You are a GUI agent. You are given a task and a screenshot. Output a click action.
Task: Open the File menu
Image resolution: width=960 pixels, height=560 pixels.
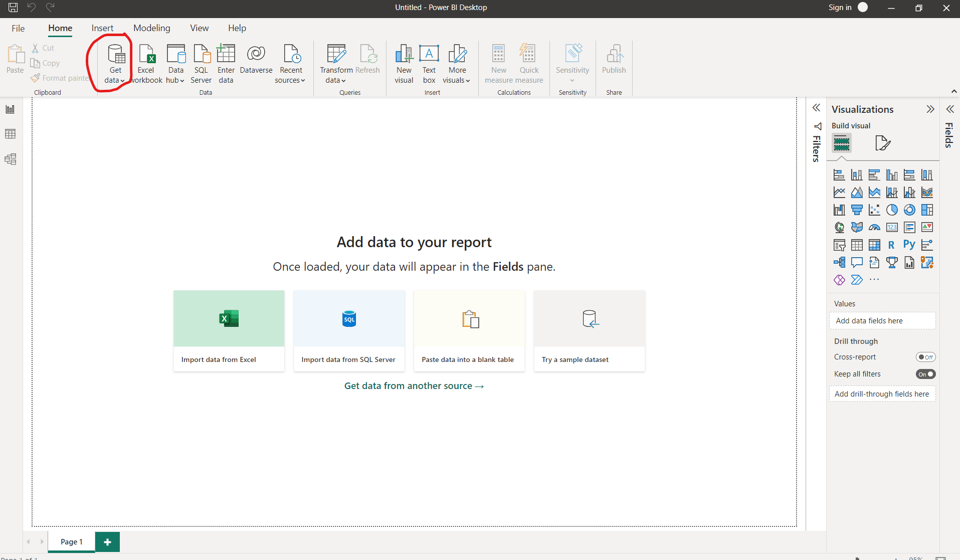pos(18,28)
